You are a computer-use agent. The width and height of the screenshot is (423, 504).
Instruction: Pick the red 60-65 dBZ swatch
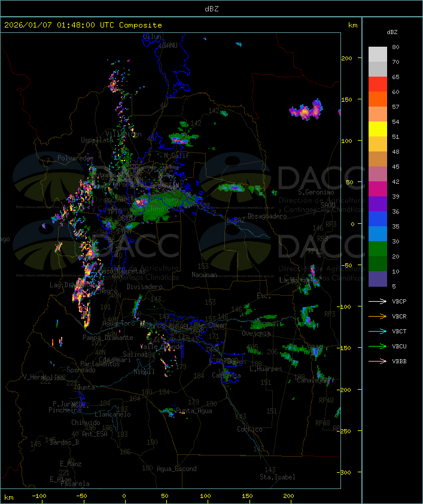[378, 84]
